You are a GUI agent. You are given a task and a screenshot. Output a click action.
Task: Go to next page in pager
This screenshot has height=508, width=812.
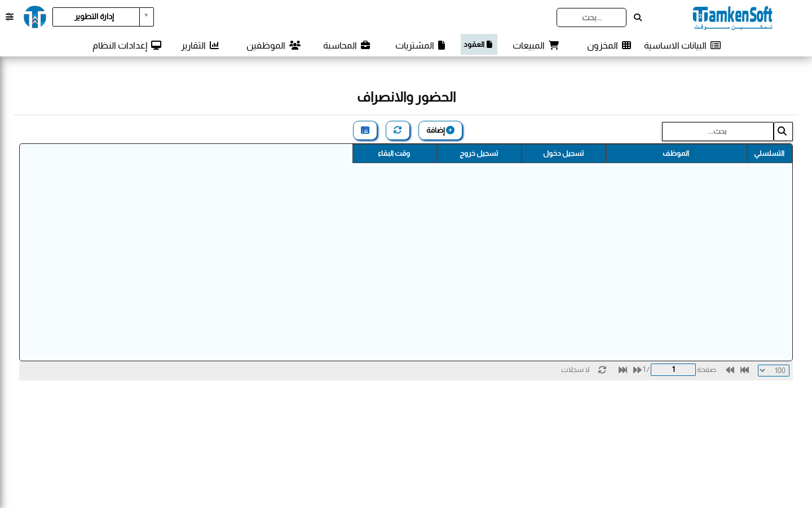click(637, 370)
